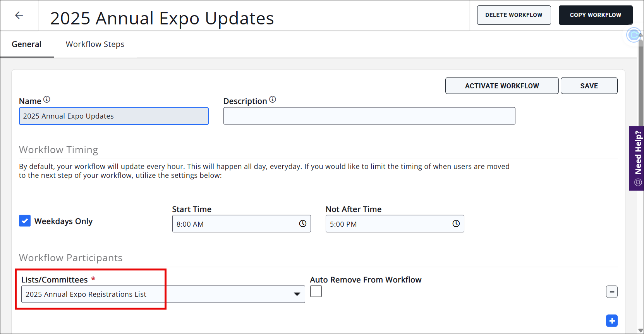Open the Start Time clock picker

[x=302, y=224]
